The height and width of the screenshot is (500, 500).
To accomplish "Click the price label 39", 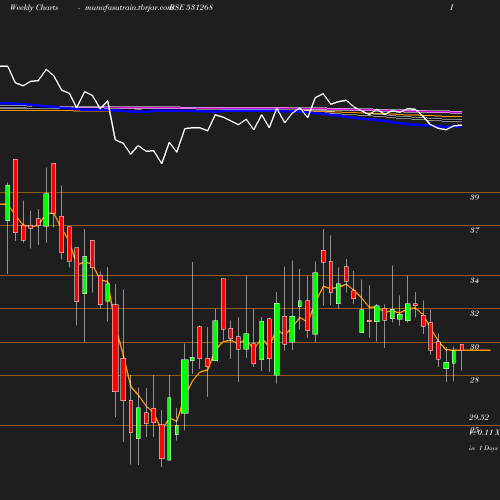I will pos(475,197).
